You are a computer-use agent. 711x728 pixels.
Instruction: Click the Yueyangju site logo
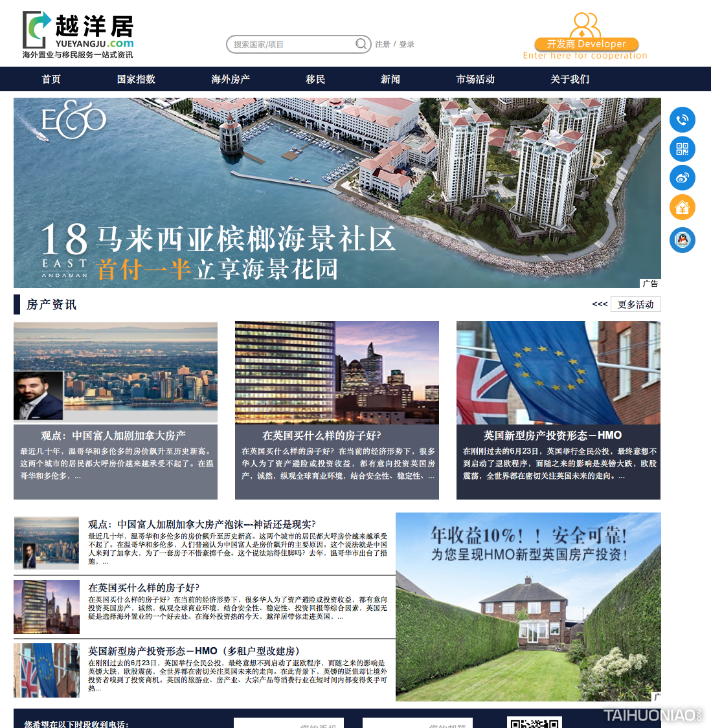pyautogui.click(x=78, y=35)
